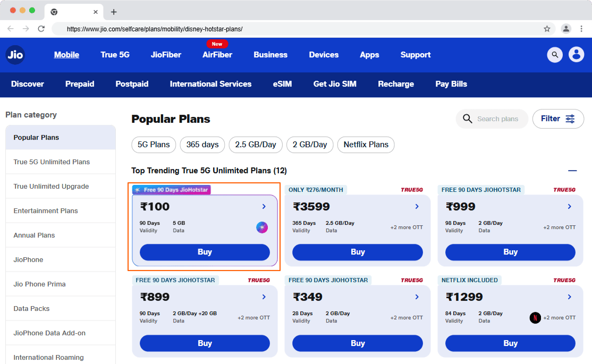Collapse the Top Trending True 5G section
592x364 pixels.
tap(572, 171)
